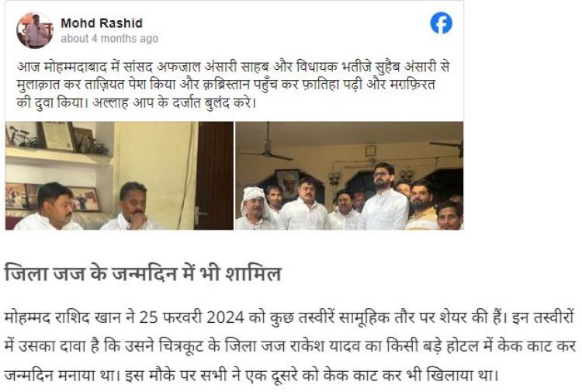Click the framed certificate on the shelf in the left photo

57,136
